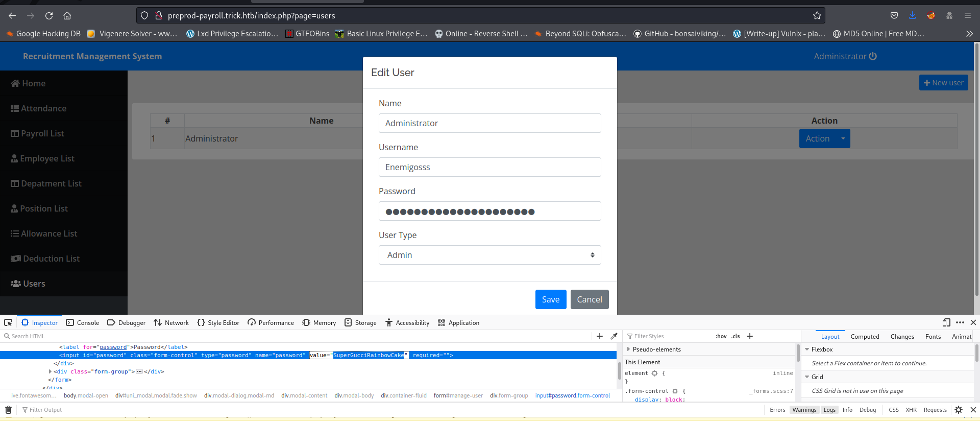
Task: Click the trash icon to clear console output
Action: click(x=8, y=410)
